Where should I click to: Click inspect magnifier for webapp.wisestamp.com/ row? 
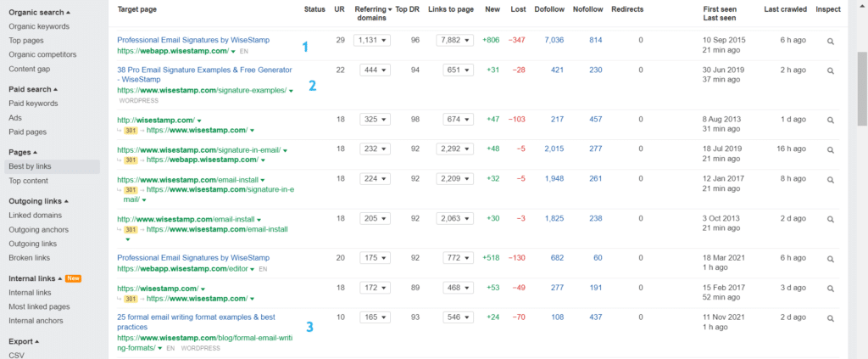pyautogui.click(x=831, y=41)
